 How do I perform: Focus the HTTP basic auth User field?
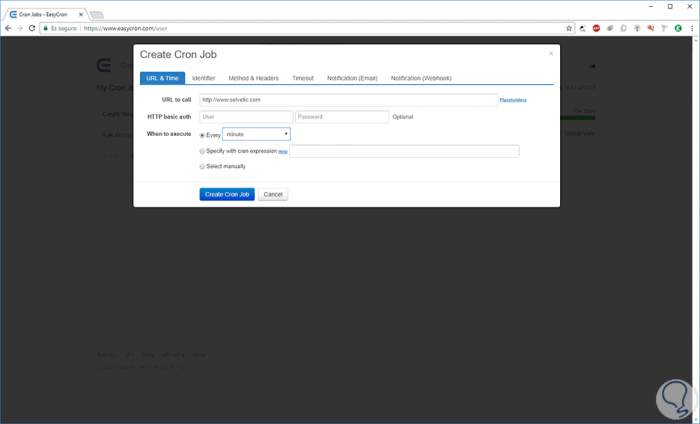tap(246, 116)
